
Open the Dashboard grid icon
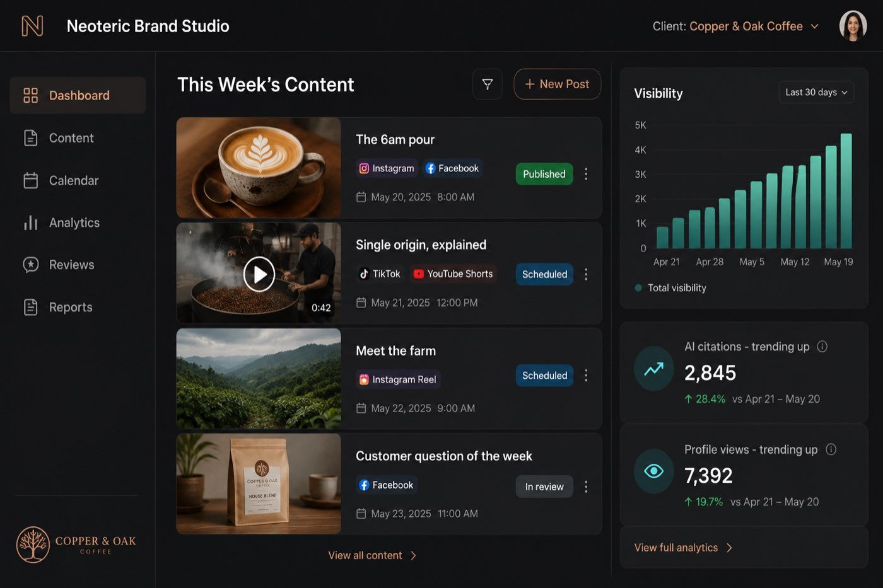[30, 95]
